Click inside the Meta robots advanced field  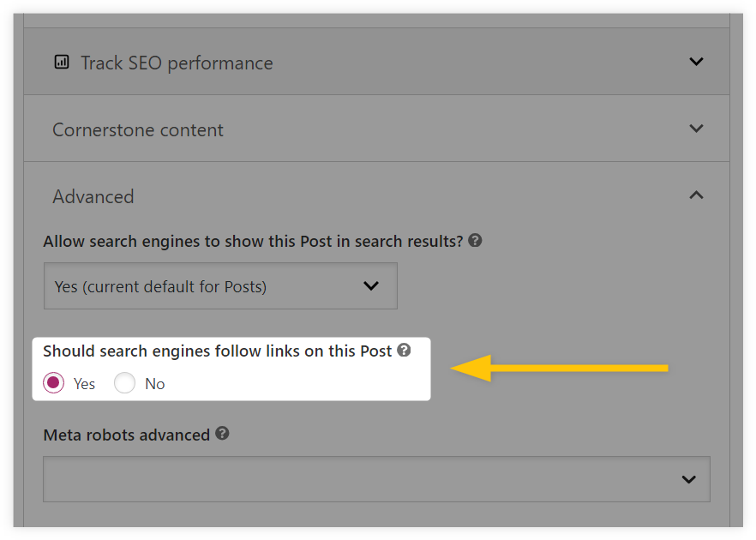point(376,479)
